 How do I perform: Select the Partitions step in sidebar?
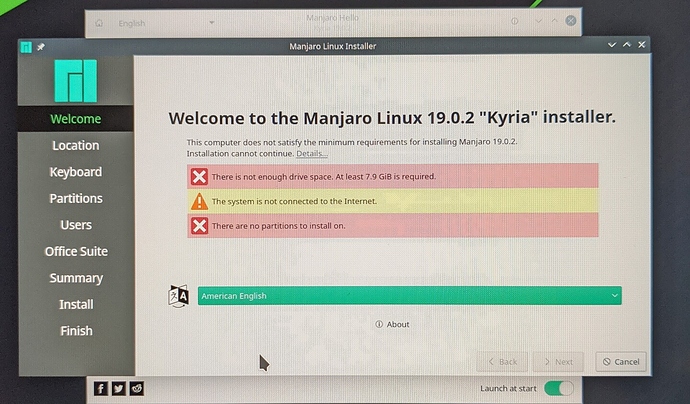[x=76, y=198]
